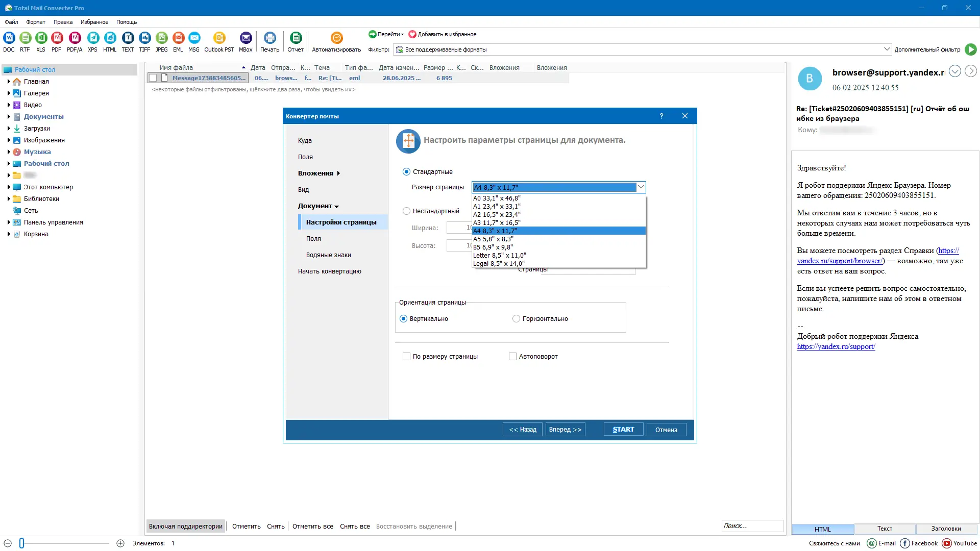This screenshot has height=551, width=980.
Task: Open the Формат menu
Action: [35, 22]
